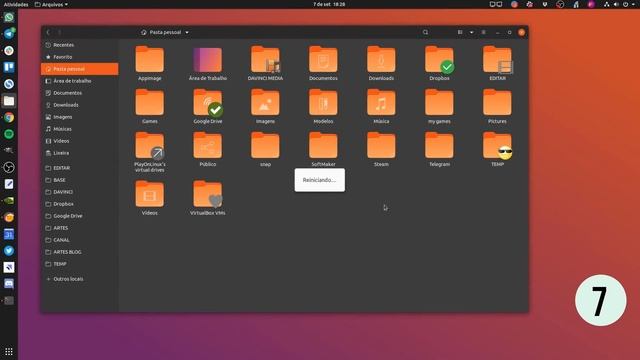The width and height of the screenshot is (640, 360).
Task: Launch WhatsApp from the dock
Action: [9, 17]
